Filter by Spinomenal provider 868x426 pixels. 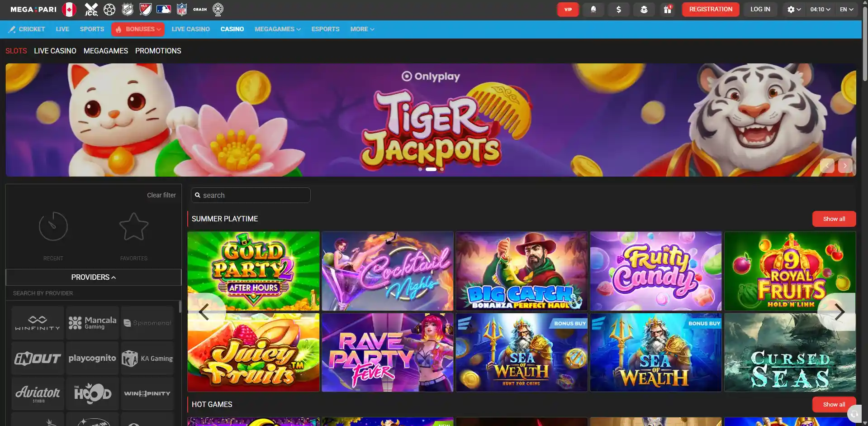(147, 323)
